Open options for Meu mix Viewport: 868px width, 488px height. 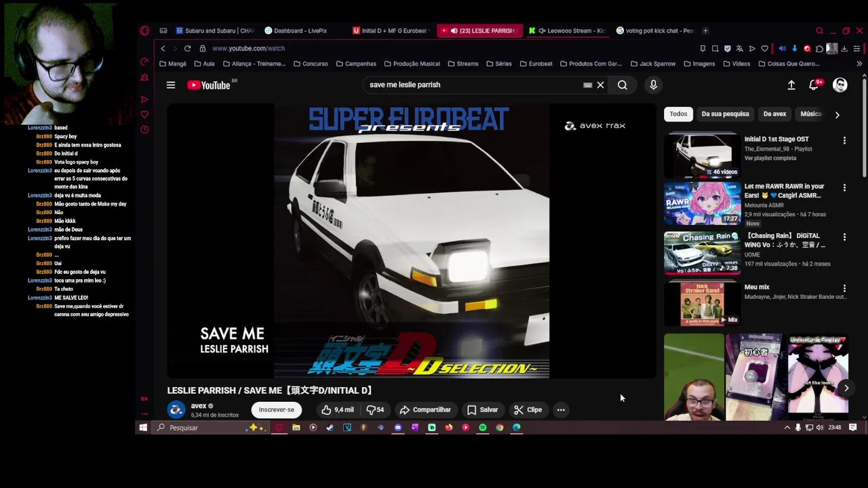click(844, 288)
